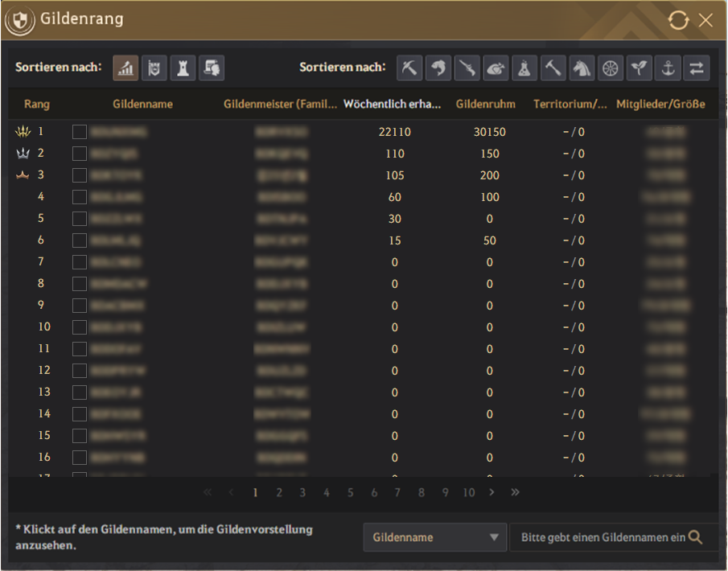The width and height of the screenshot is (728, 571).
Task: Tick the checkbox for rank 6 guild
Action: [x=80, y=240]
